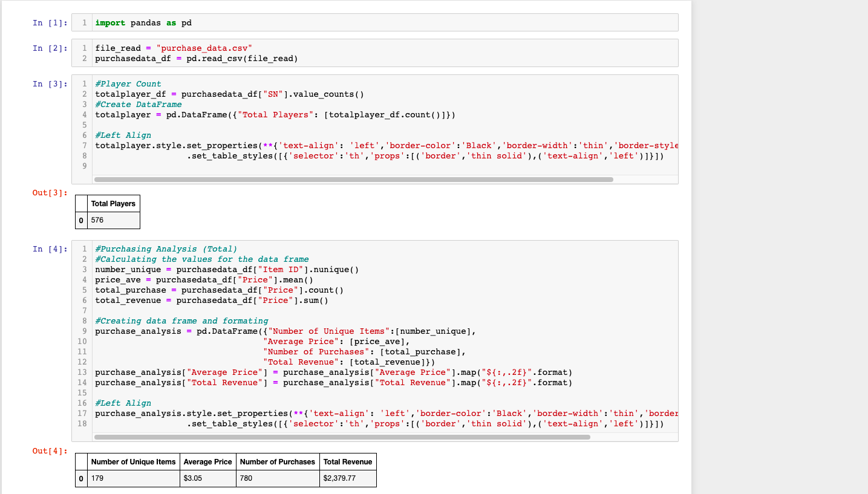The image size is (868, 494).
Task: Click '#Creating data frame and formating' comment
Action: click(181, 321)
